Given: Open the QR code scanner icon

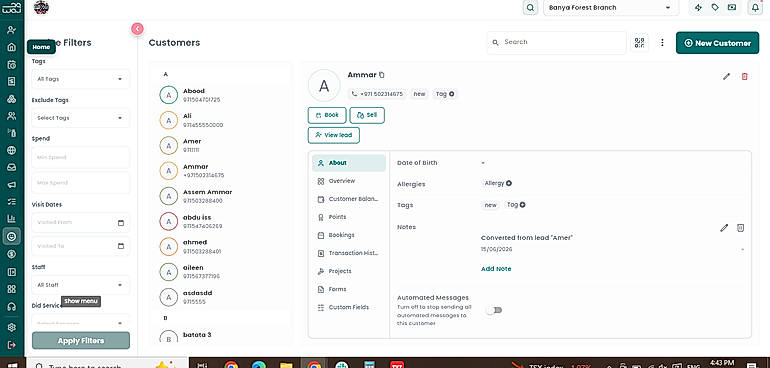Looking at the screenshot, I should [x=639, y=43].
